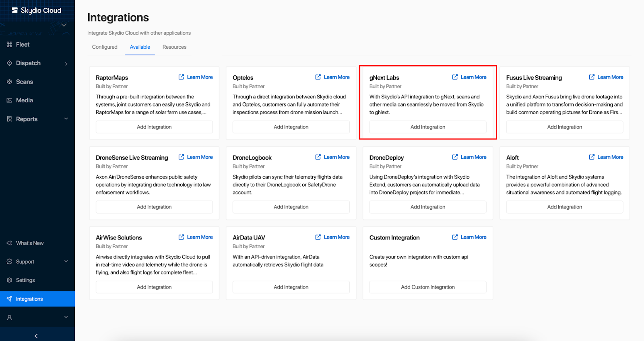Add Integration for Aloft
The image size is (644, 341).
point(565,207)
